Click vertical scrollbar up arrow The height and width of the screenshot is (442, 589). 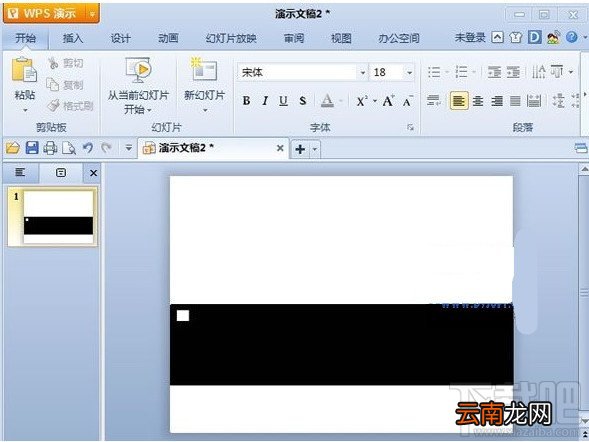[x=584, y=168]
